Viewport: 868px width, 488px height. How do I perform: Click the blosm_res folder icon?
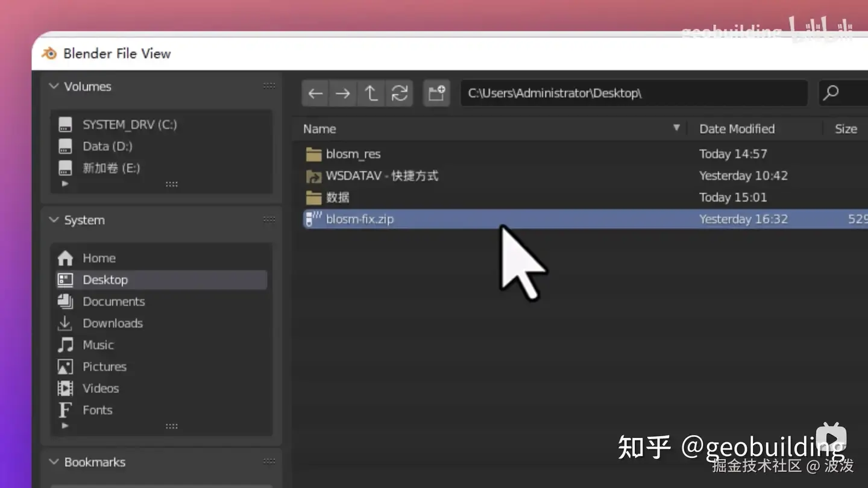click(313, 154)
